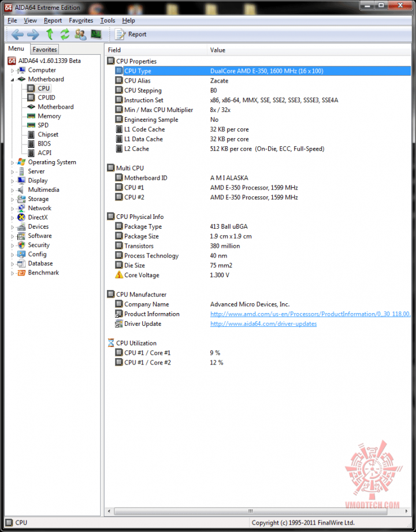
Task: Expand the Multimedia tree node
Action: [x=13, y=191]
